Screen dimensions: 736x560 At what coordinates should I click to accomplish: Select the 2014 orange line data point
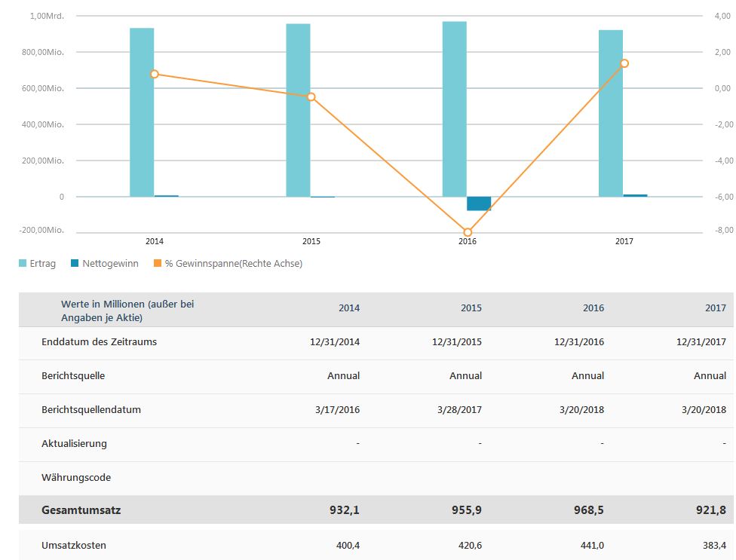tap(155, 74)
